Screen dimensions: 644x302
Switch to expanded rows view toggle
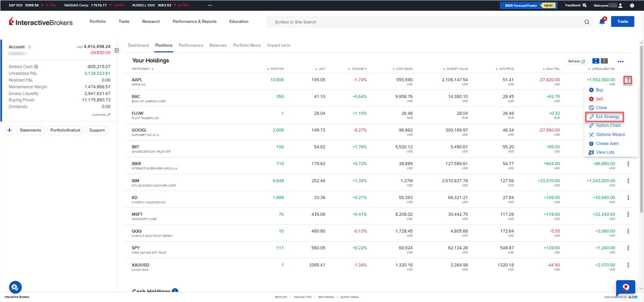596,61
